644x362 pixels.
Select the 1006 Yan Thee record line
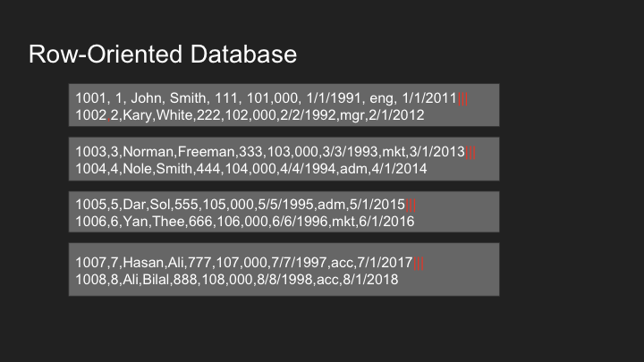(x=245, y=222)
